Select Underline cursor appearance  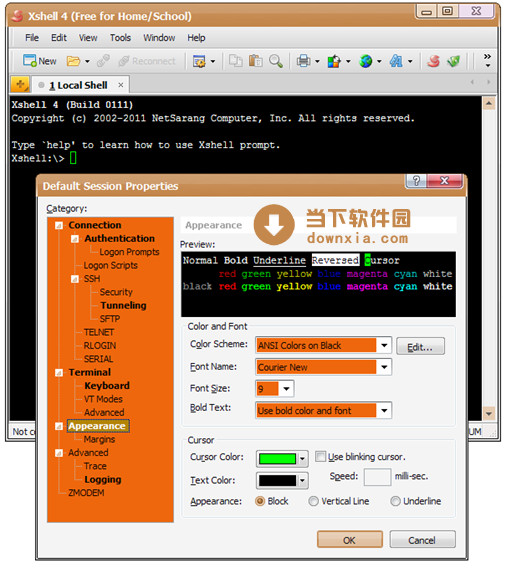tap(395, 501)
